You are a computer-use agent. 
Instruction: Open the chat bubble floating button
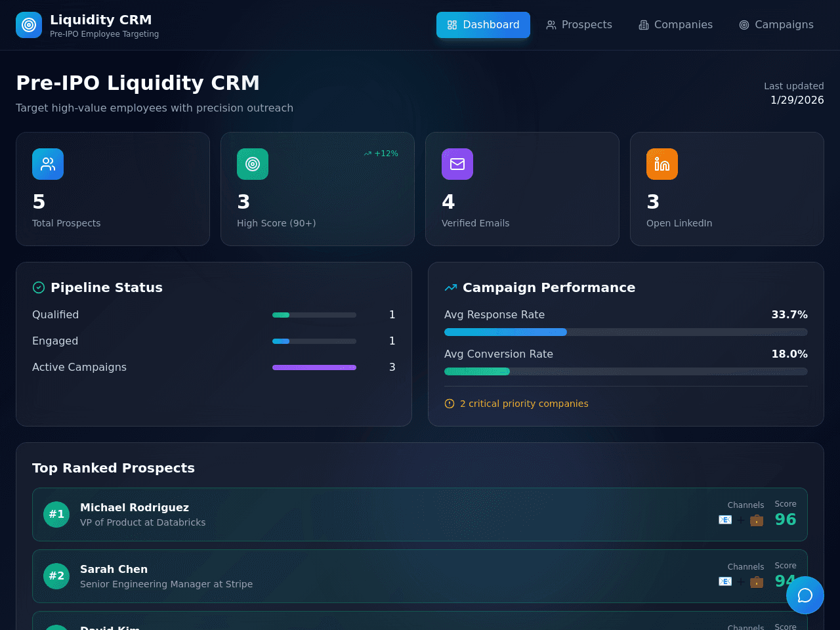coord(805,595)
